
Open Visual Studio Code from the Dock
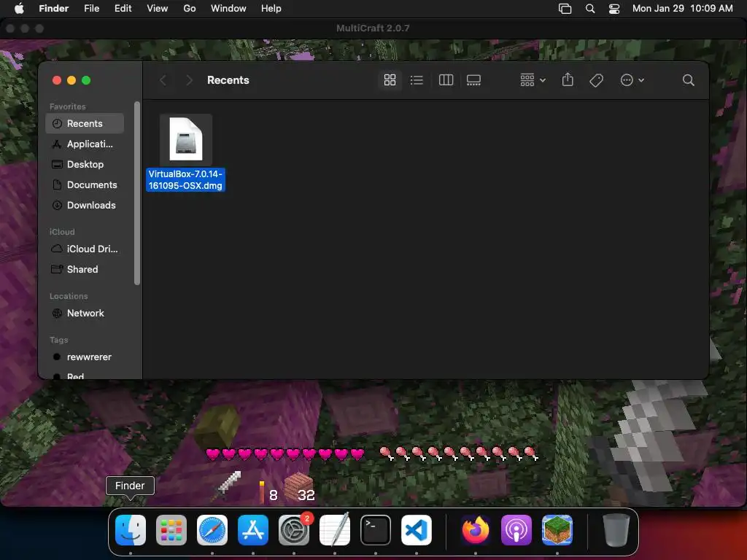coord(417,530)
